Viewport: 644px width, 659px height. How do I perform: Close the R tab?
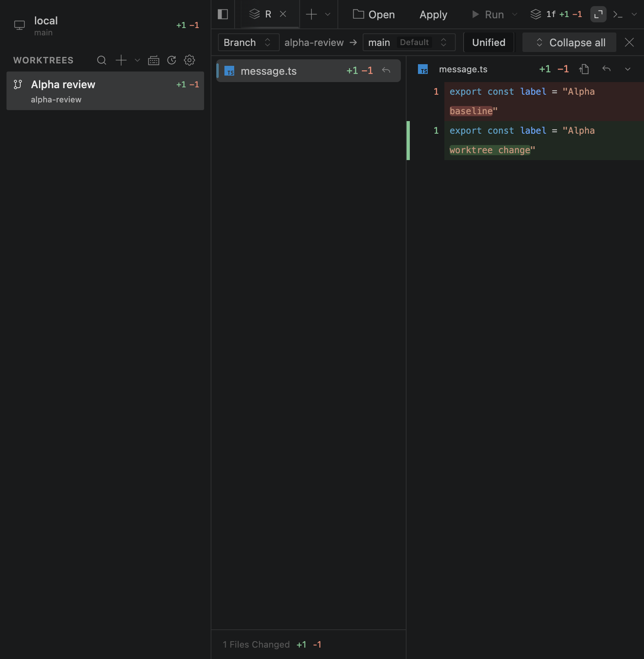(x=283, y=14)
